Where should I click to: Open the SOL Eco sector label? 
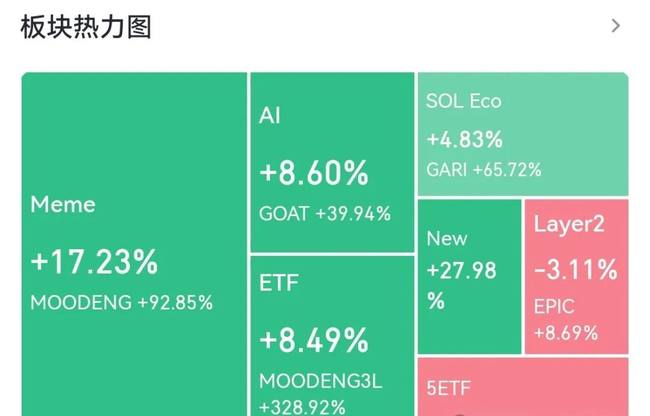[x=463, y=101]
